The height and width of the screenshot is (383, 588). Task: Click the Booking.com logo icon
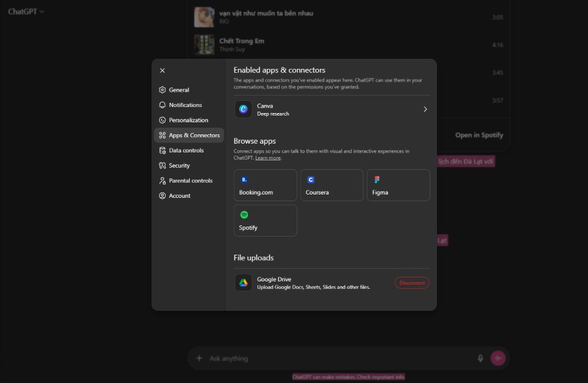pyautogui.click(x=244, y=180)
